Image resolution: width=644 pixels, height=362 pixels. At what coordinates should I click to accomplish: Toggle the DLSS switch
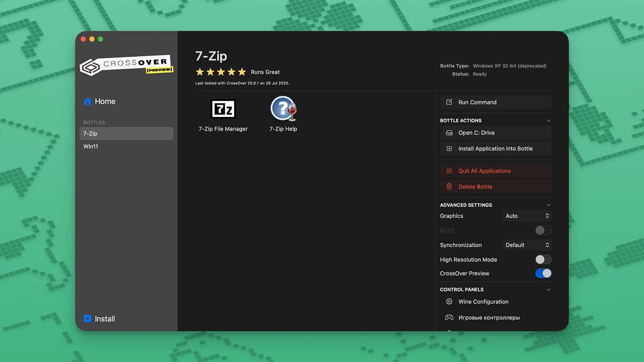click(543, 231)
